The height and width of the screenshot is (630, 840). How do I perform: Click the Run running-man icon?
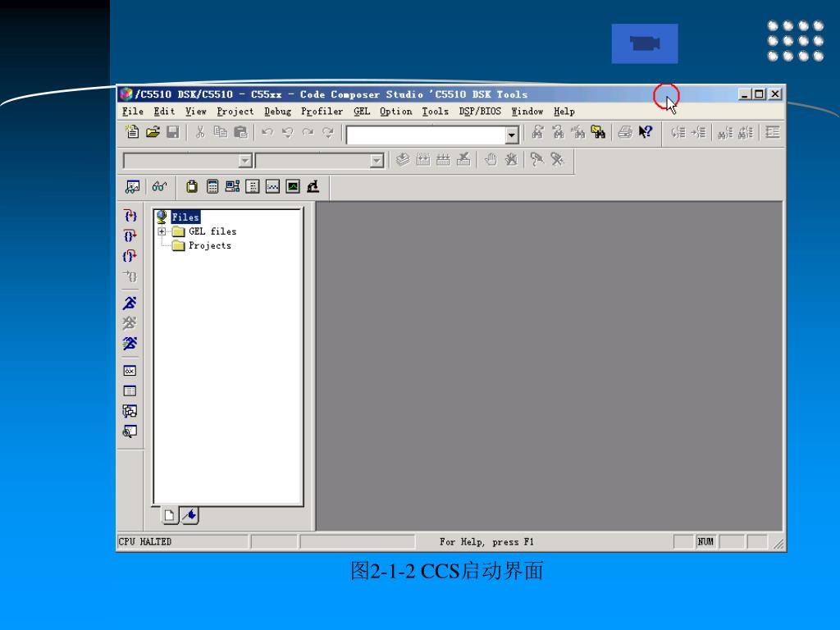(130, 303)
